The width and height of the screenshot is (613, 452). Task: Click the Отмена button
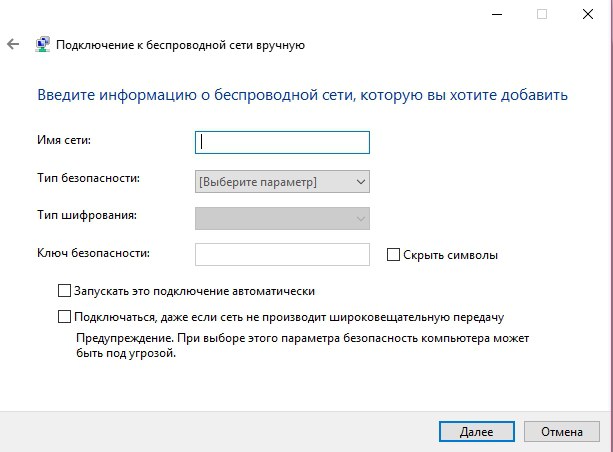[x=561, y=432]
